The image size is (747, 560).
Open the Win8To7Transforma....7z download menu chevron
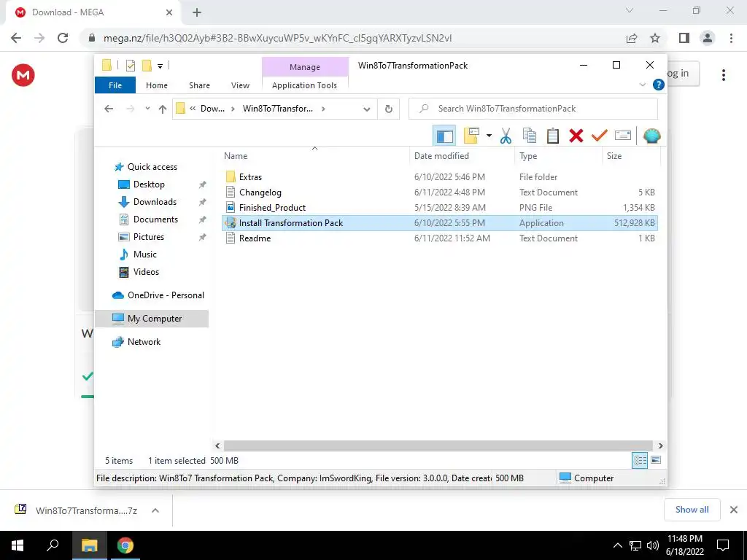[155, 510]
